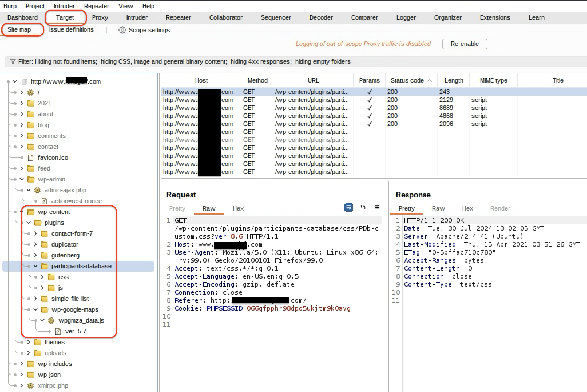The image size is (587, 392).
Task: Open the Intruder menu in menu bar
Action: (x=64, y=6)
